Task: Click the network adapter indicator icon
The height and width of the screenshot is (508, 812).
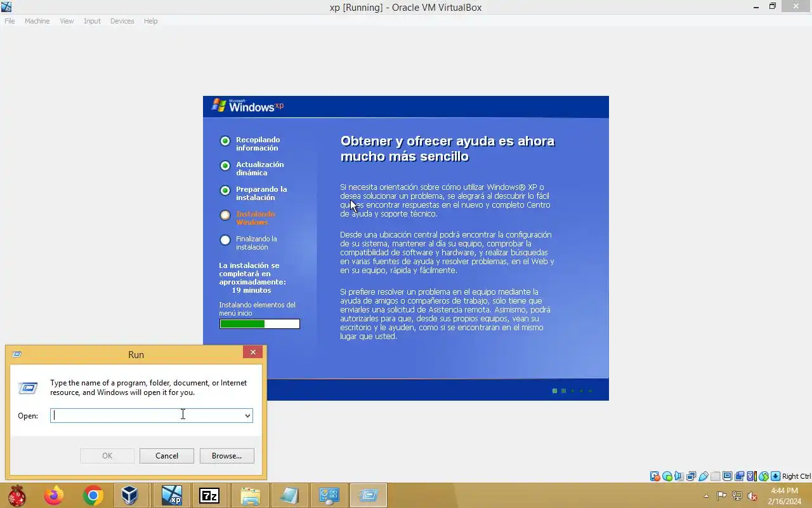Action: pos(691,476)
